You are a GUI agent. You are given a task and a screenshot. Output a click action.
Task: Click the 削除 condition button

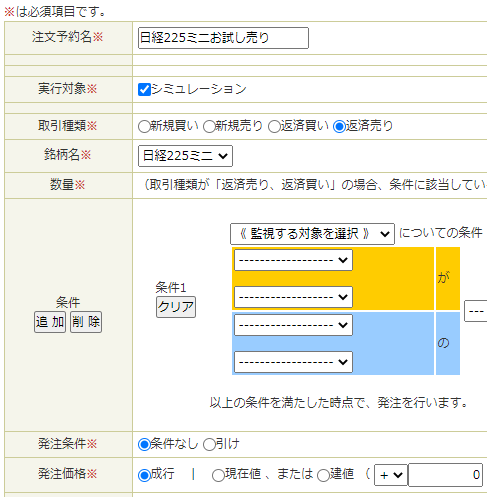86,322
